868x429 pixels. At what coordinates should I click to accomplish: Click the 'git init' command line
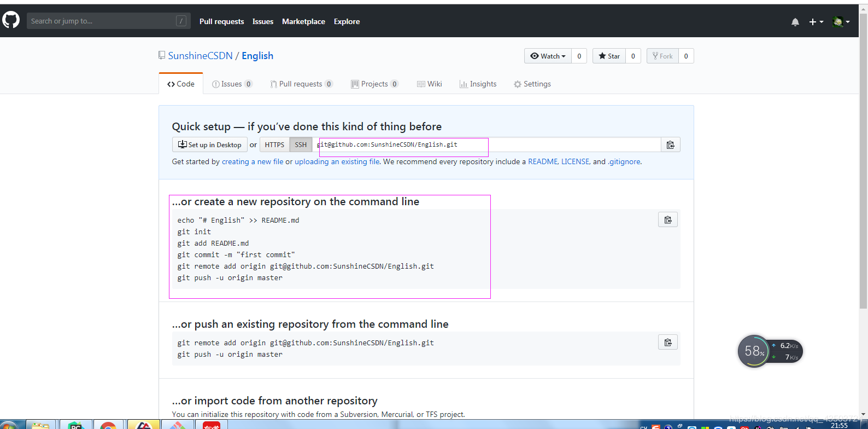coord(194,231)
